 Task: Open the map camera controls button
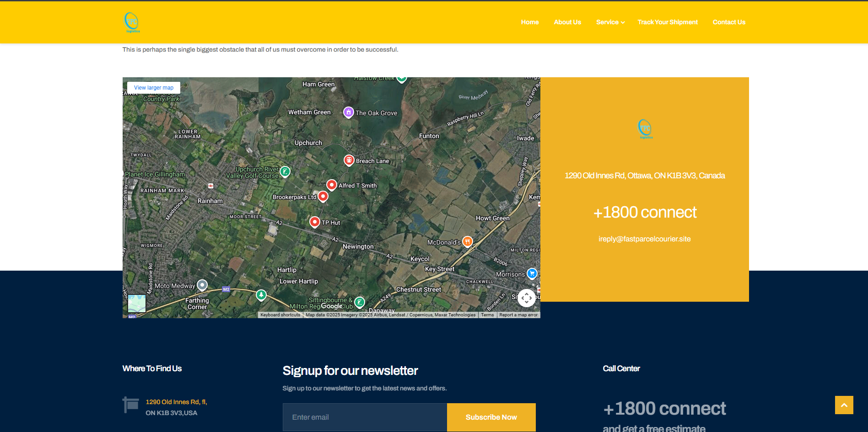[526, 298]
